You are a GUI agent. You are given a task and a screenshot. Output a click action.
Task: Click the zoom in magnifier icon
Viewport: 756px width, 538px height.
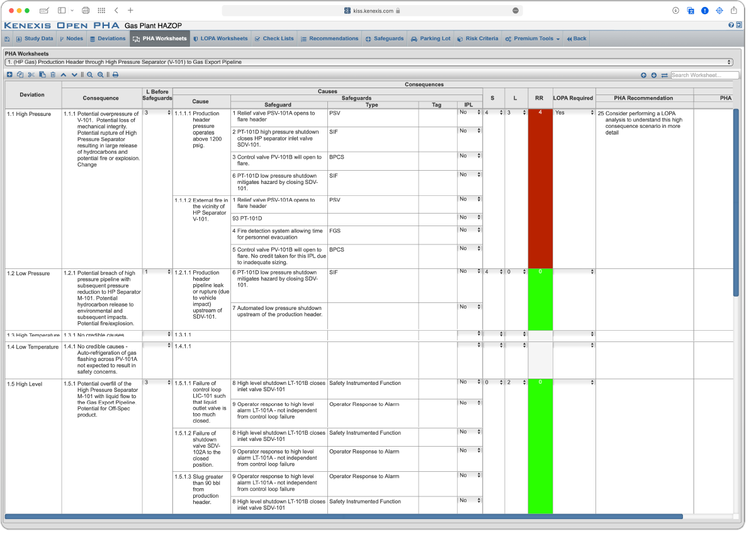pos(101,75)
